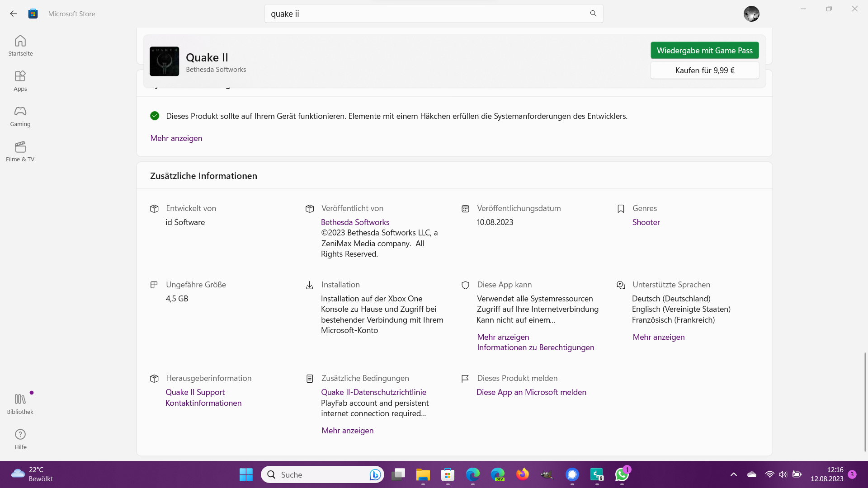Click Wiedergabe mit Game Pass button
Image resolution: width=868 pixels, height=488 pixels.
point(704,51)
